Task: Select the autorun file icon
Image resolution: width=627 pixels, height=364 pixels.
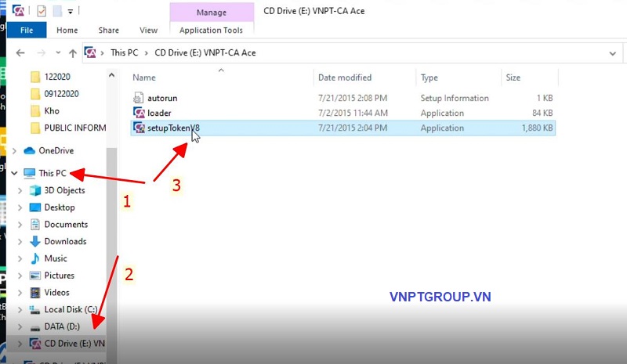Action: click(x=139, y=98)
